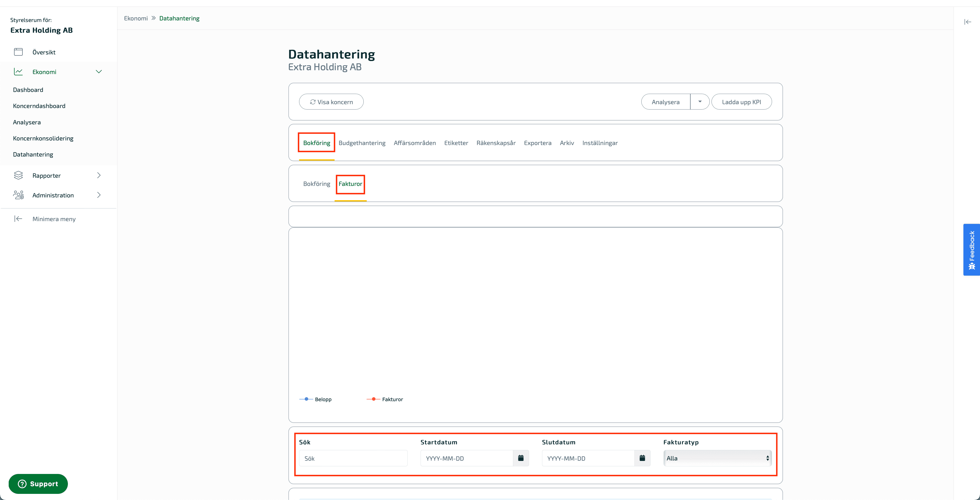Viewport: 980px width, 500px height.
Task: Open the Fakturatyp dropdown set to Alla
Action: pyautogui.click(x=717, y=458)
